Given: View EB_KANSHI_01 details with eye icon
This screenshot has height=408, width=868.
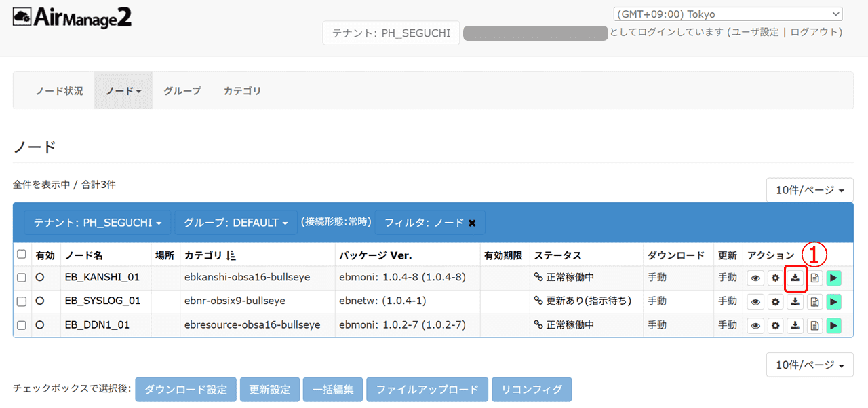Looking at the screenshot, I should point(755,278).
